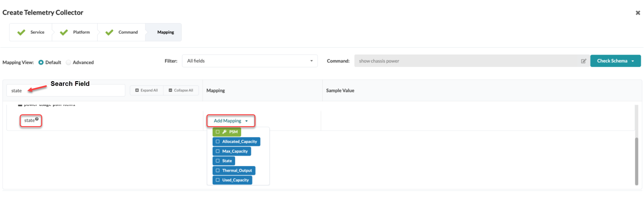
Task: Go to the Mapping wizard step
Action: 166,32
